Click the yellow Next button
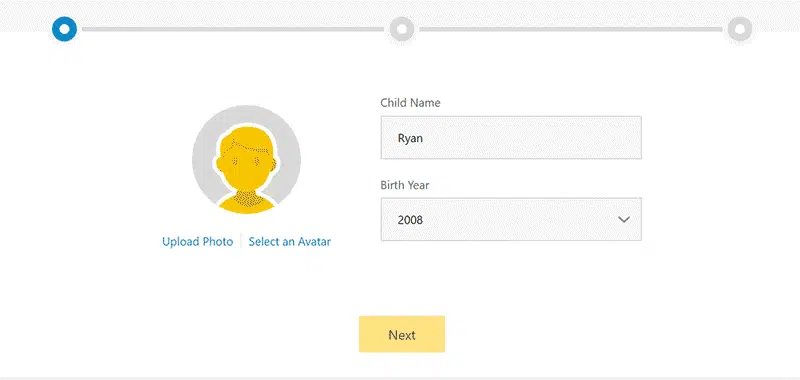Image resolution: width=800 pixels, height=380 pixels. pos(402,334)
